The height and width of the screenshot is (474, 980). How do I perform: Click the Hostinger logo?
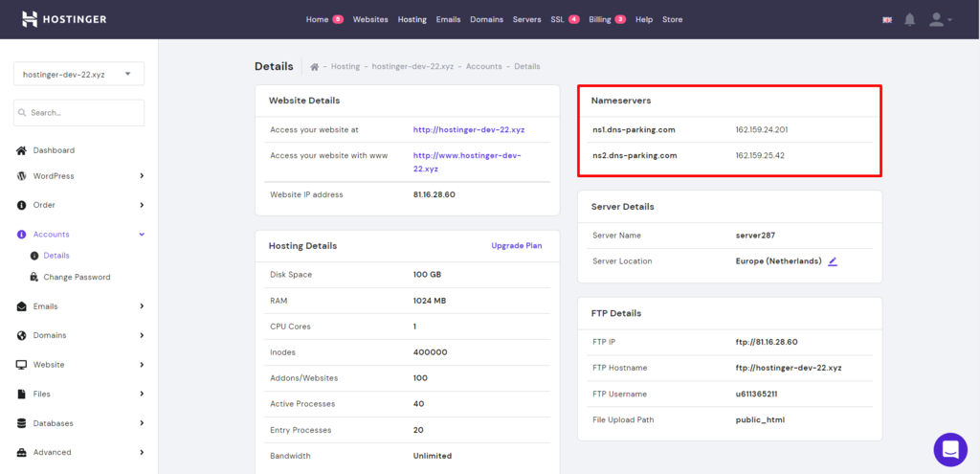64,19
